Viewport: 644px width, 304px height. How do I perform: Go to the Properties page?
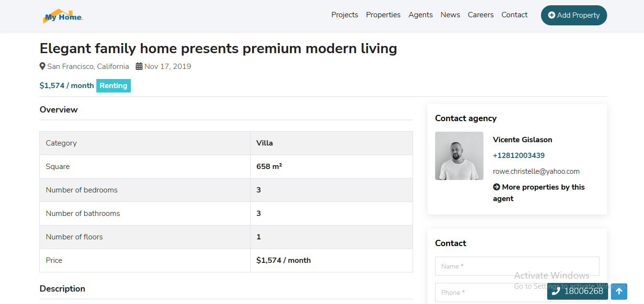[383, 15]
